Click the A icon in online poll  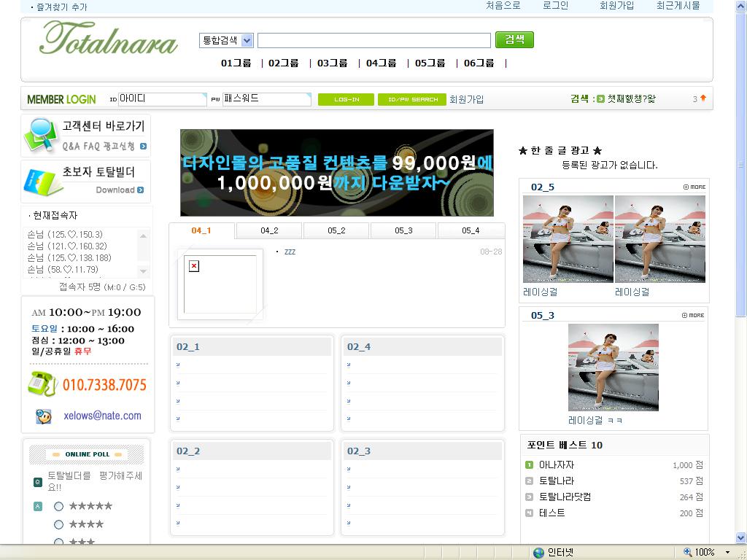coord(38,506)
